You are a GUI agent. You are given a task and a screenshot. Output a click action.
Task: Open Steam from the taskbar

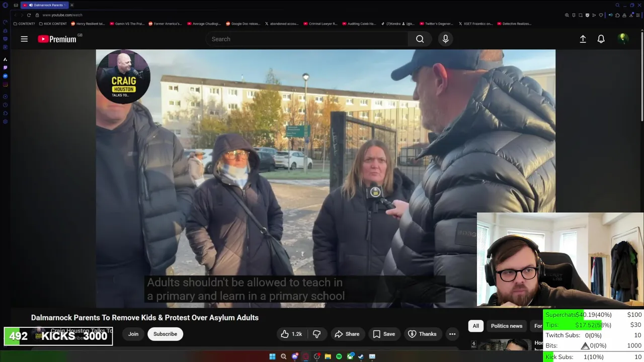[x=361, y=356]
